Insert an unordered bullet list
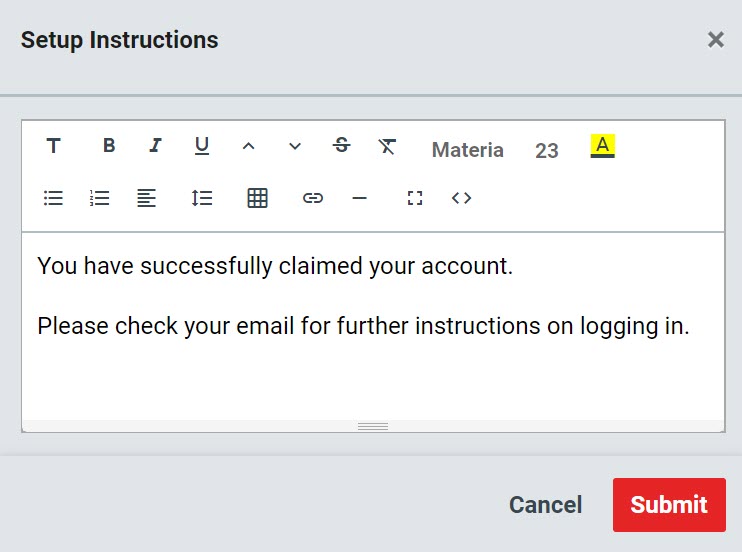Image resolution: width=742 pixels, height=552 pixels. pos(53,198)
